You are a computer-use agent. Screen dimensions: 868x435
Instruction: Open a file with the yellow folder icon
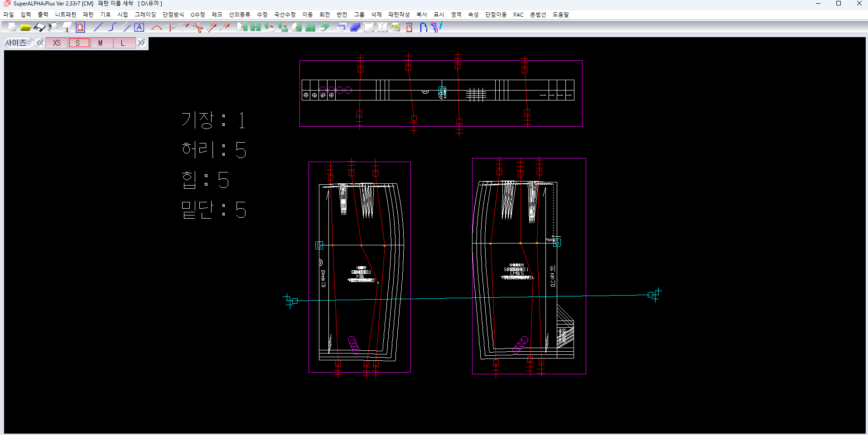(26, 27)
